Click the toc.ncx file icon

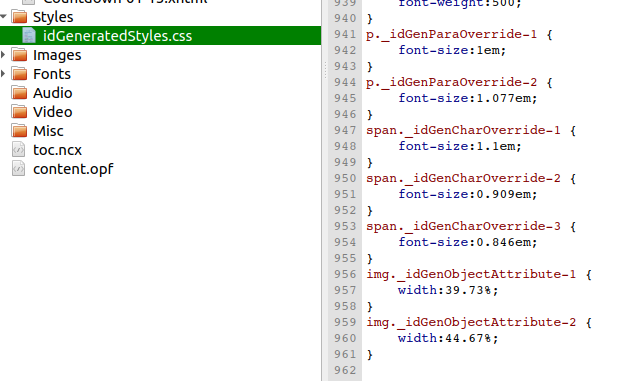(x=19, y=149)
